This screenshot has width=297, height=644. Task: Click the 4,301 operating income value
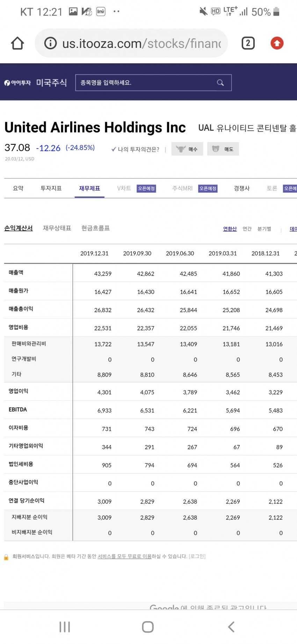click(104, 392)
